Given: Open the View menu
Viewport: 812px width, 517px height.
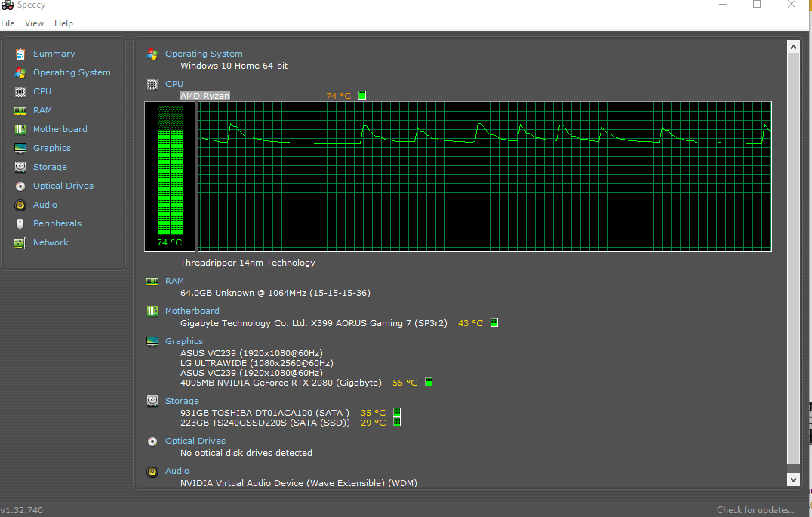Looking at the screenshot, I should click(34, 23).
